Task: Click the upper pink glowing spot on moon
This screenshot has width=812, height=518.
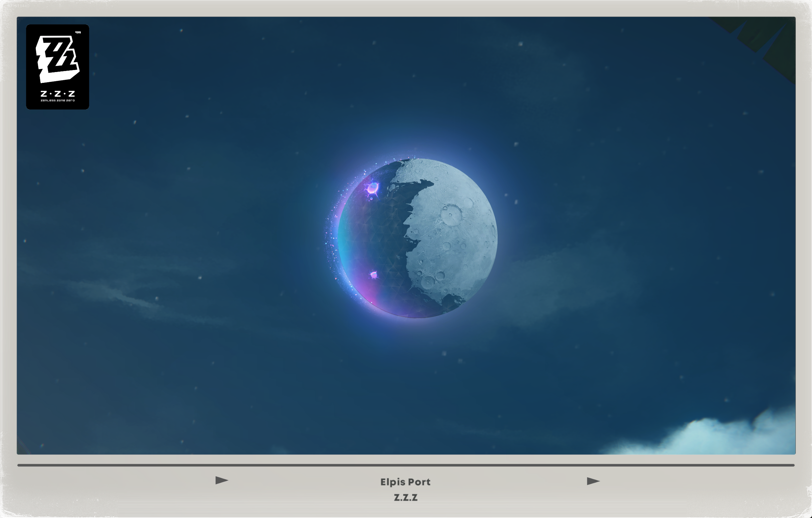Action: (x=373, y=188)
